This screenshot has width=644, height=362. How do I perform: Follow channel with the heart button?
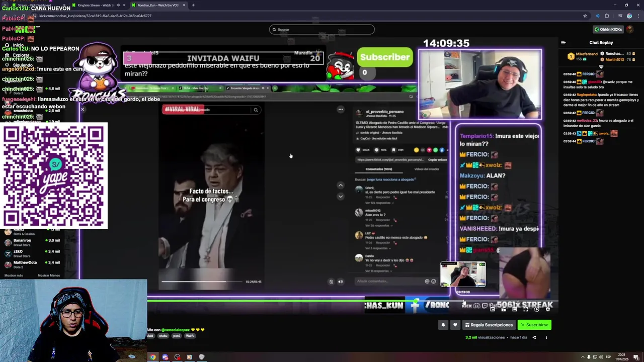(x=455, y=325)
